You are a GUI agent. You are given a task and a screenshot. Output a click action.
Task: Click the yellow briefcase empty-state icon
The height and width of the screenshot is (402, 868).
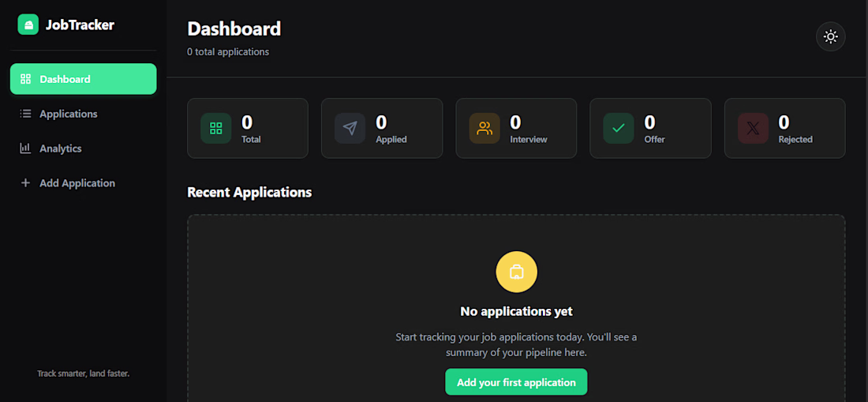(517, 272)
